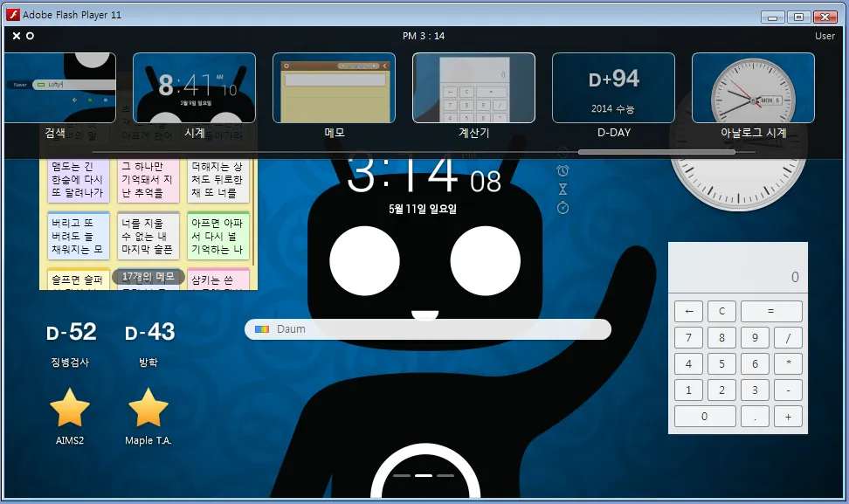The height and width of the screenshot is (504, 849).
Task: Switch to the last page indicator dash
Action: [x=445, y=475]
